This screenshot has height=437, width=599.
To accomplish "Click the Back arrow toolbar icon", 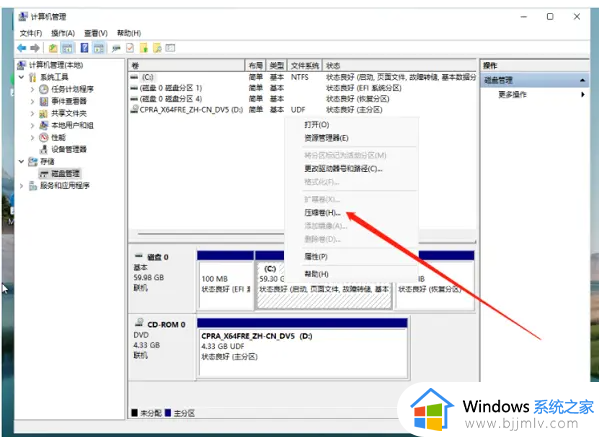I will [x=22, y=48].
